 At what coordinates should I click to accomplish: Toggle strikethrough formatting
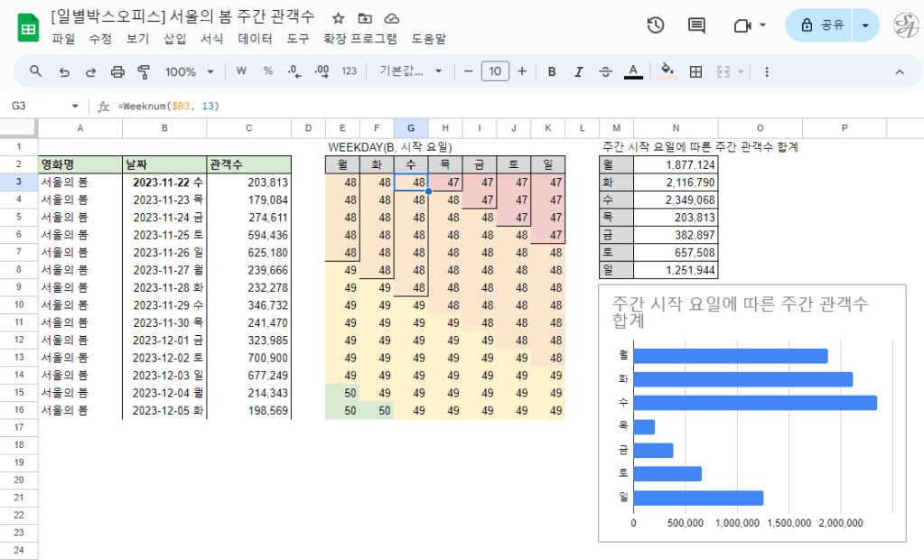[605, 71]
